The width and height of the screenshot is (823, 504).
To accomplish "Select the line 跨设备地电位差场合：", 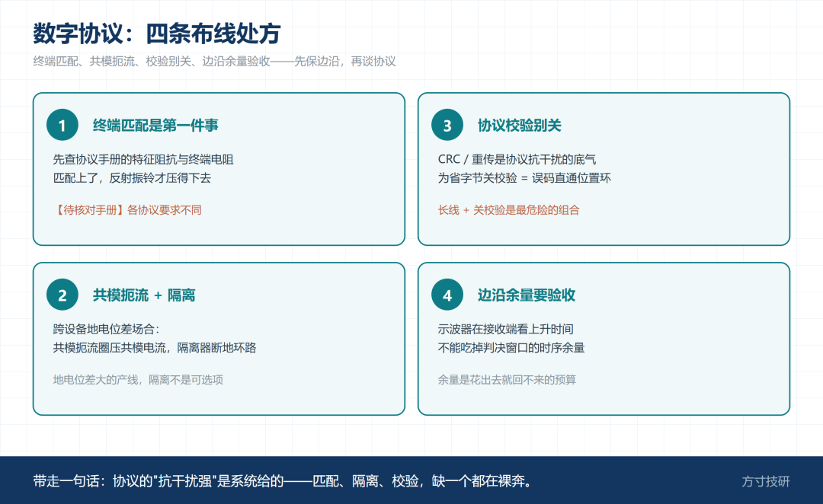I will [x=105, y=330].
